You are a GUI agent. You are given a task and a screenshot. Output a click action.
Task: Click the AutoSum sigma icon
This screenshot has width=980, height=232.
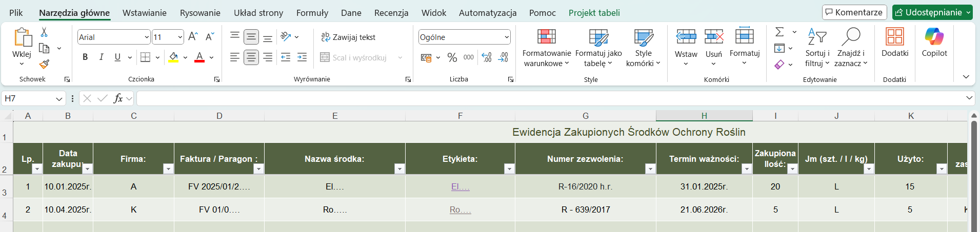pyautogui.click(x=779, y=32)
